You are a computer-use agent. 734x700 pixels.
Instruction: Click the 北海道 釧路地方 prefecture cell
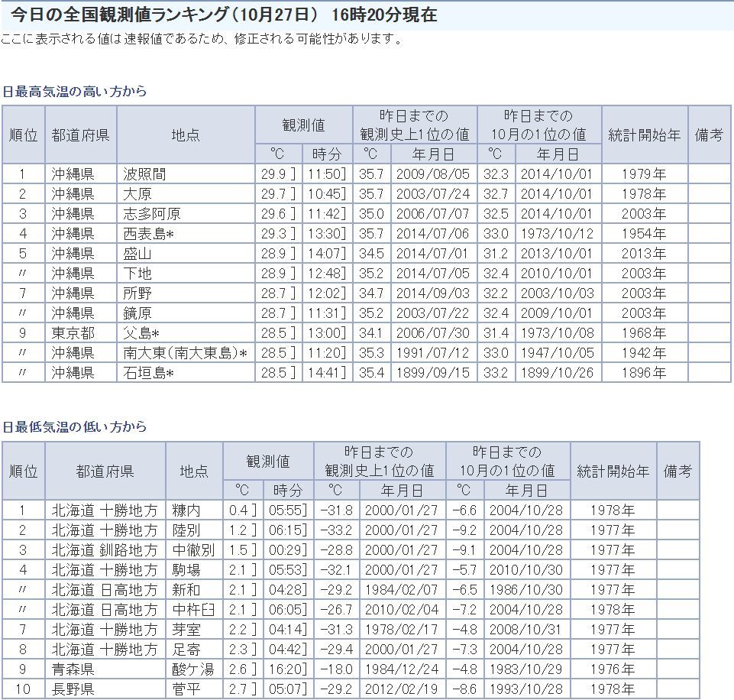click(105, 550)
